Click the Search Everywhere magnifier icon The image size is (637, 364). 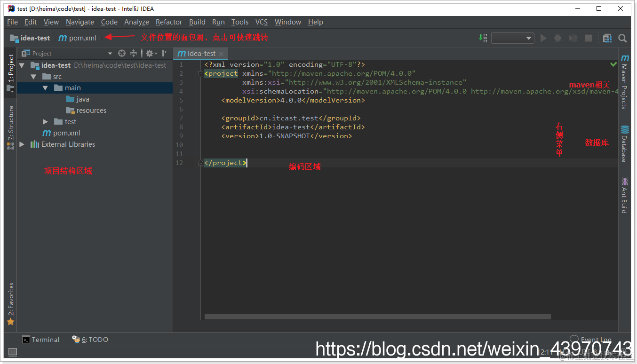[x=622, y=38]
